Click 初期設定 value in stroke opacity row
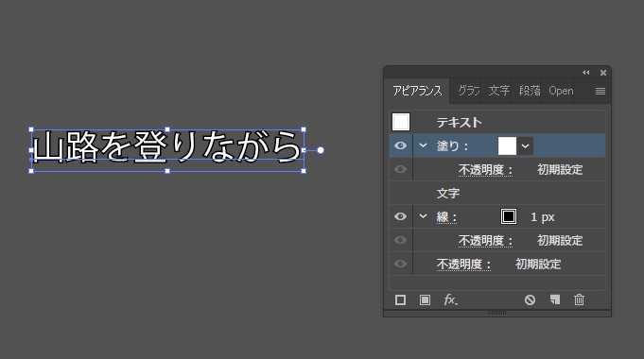This screenshot has width=644, height=359. (560, 240)
